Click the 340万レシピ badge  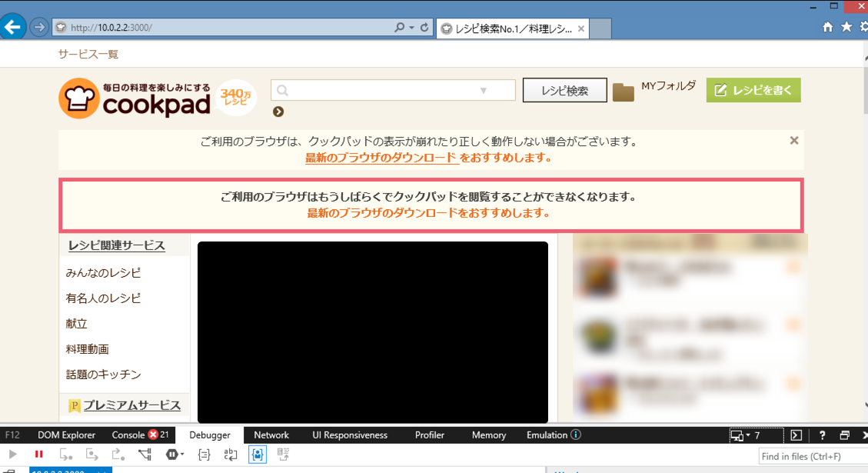[x=236, y=98]
